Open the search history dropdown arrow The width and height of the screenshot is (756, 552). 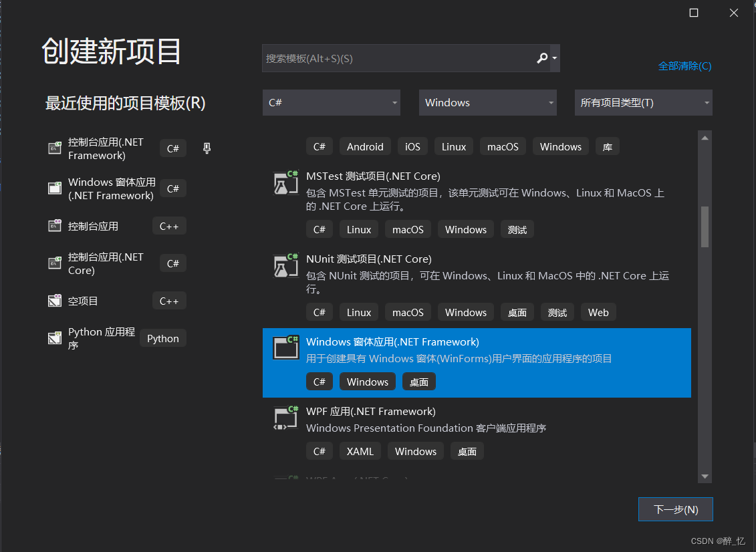coord(554,58)
